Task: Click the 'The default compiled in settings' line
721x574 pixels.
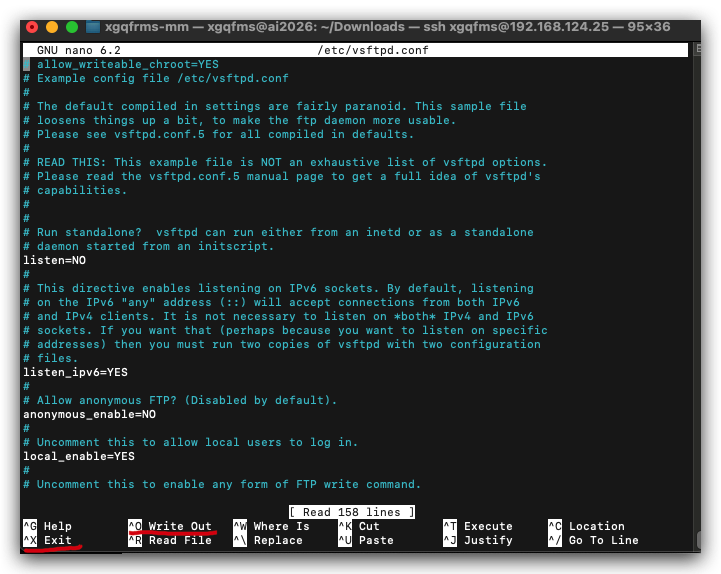Action: 275,106
